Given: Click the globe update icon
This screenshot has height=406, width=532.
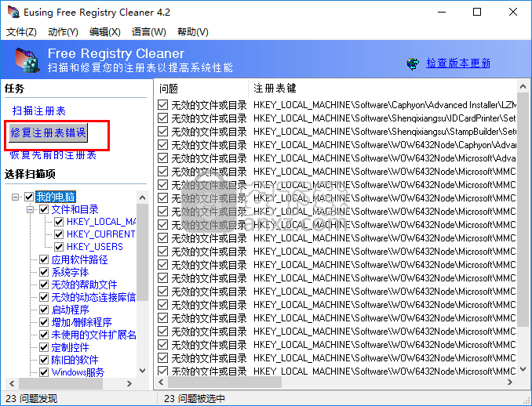Looking at the screenshot, I should click(x=413, y=63).
